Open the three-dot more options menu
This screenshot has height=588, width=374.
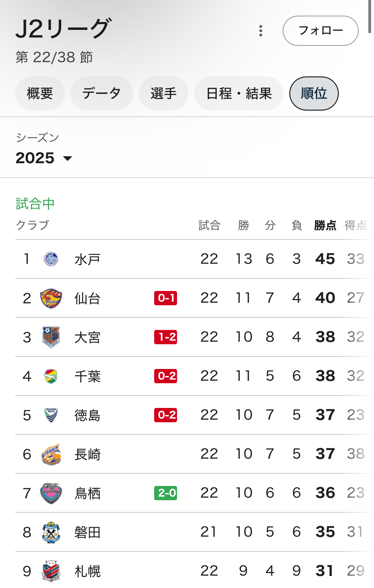(x=260, y=31)
